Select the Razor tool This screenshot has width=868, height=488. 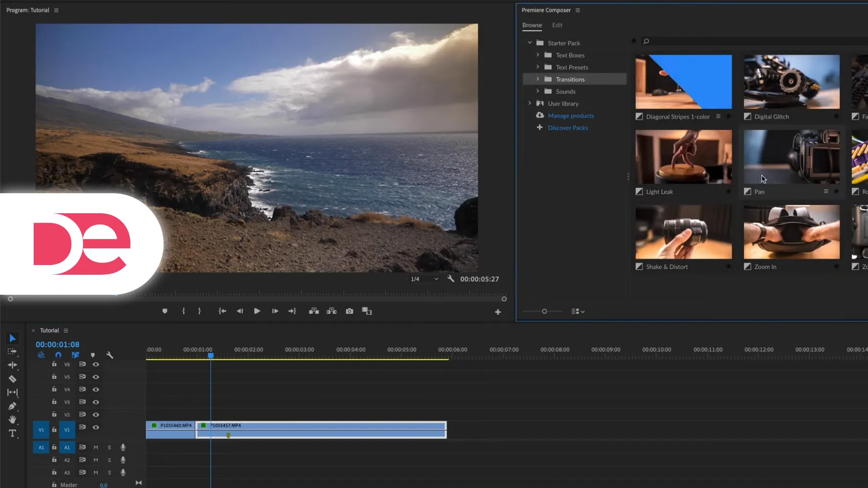[12, 379]
